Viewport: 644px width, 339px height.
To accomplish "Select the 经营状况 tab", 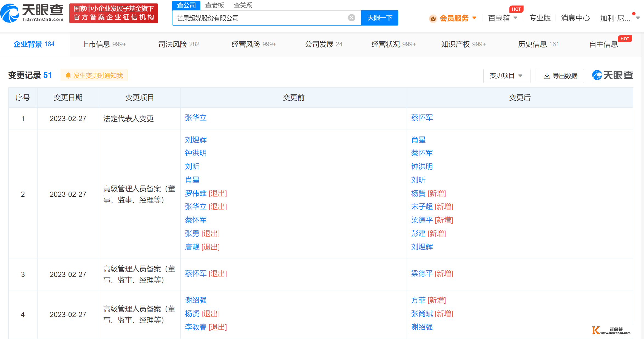I will click(394, 44).
